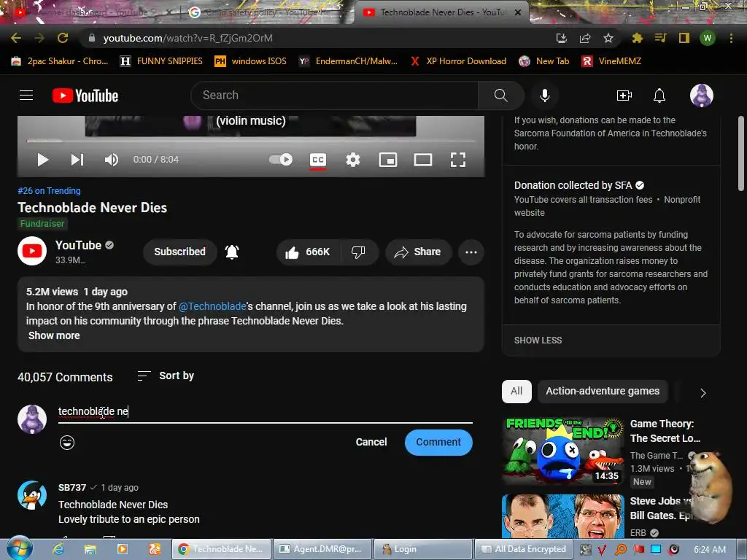Expand the description with Show more
Viewport: 747px width, 560px height.
(x=54, y=335)
